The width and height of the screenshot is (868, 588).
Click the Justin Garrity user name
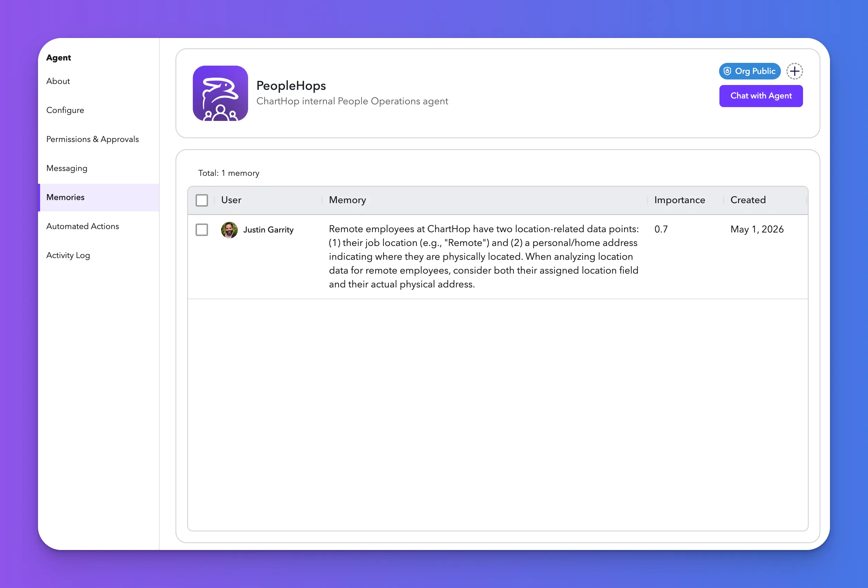(x=268, y=230)
